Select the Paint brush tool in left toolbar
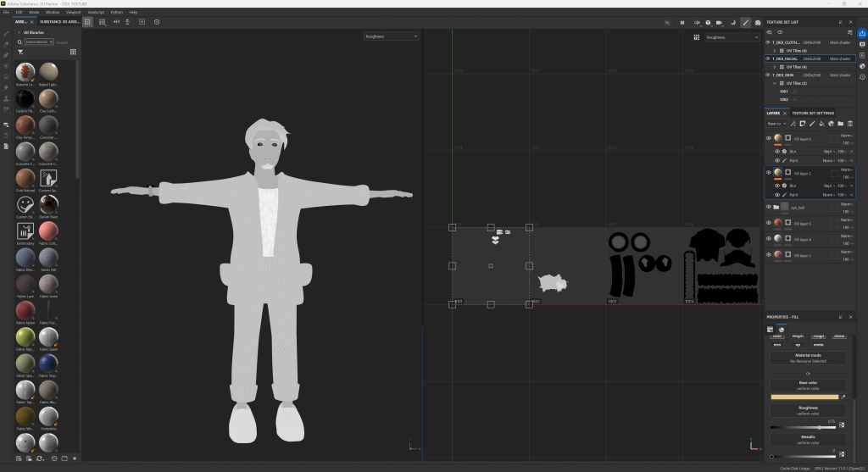The height and width of the screenshot is (472, 868). pos(6,34)
